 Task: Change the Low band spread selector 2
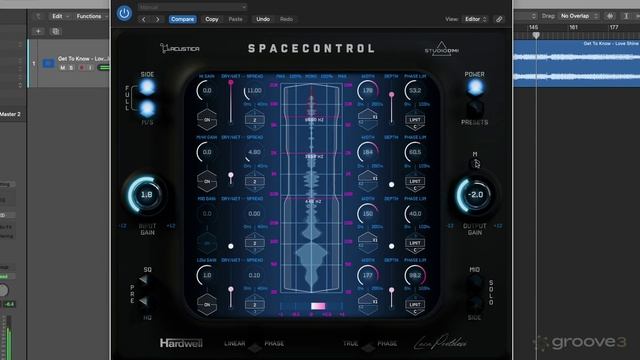click(x=254, y=305)
